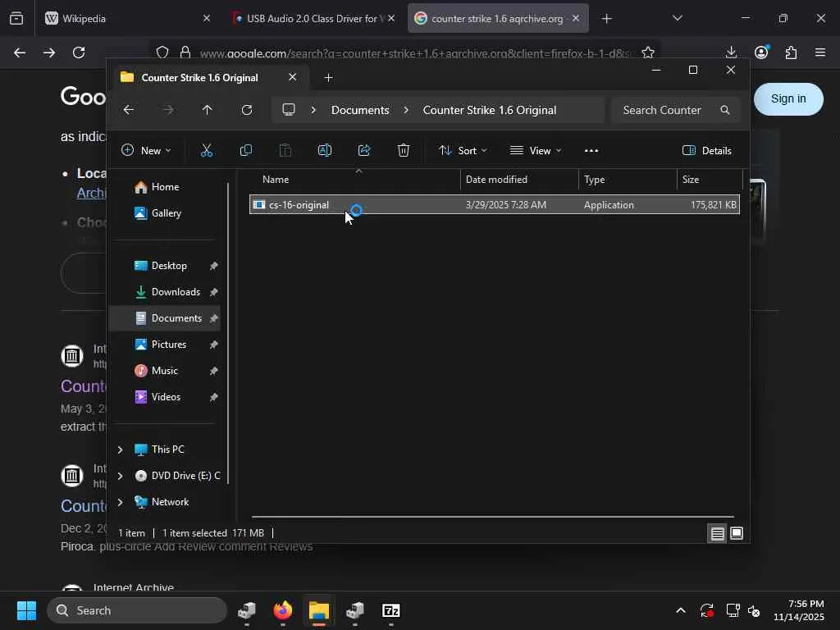Image resolution: width=840 pixels, height=630 pixels.
Task: Open 7-Zip from the taskbar
Action: pyautogui.click(x=391, y=610)
